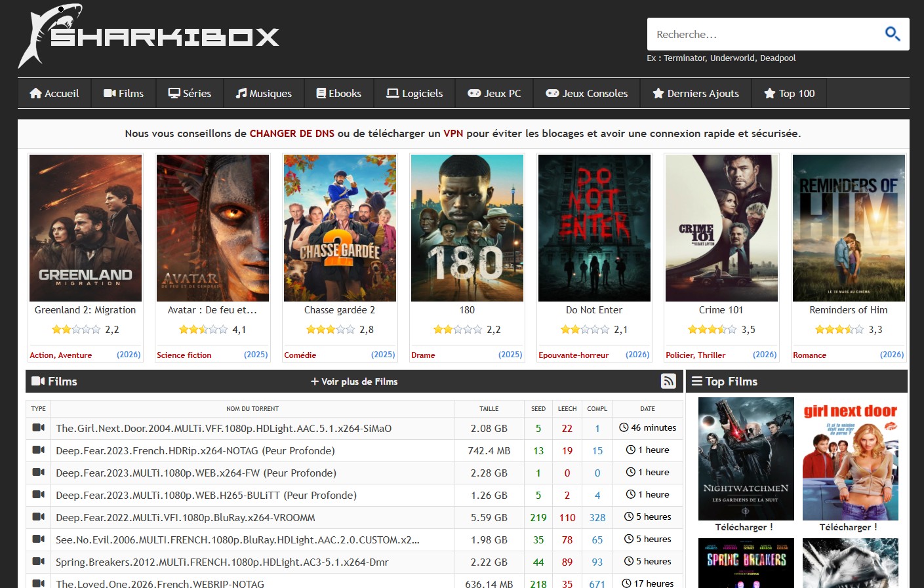Click the camera icon of Deep.Fear HDRip row
The image size is (924, 588).
[39, 450]
